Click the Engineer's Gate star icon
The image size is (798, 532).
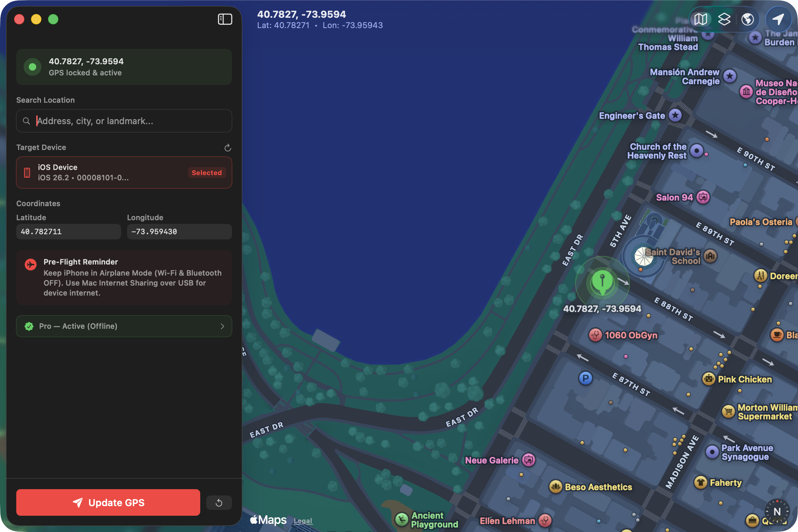point(675,115)
